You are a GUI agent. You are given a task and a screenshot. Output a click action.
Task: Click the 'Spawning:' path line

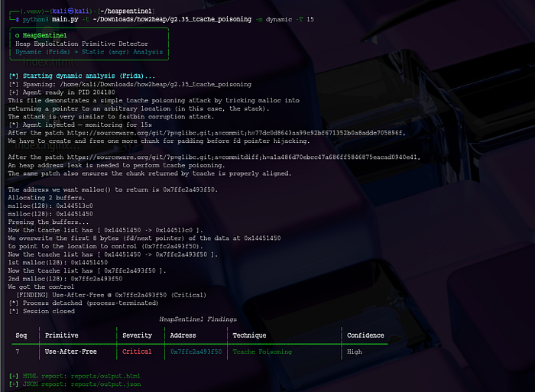click(130, 84)
